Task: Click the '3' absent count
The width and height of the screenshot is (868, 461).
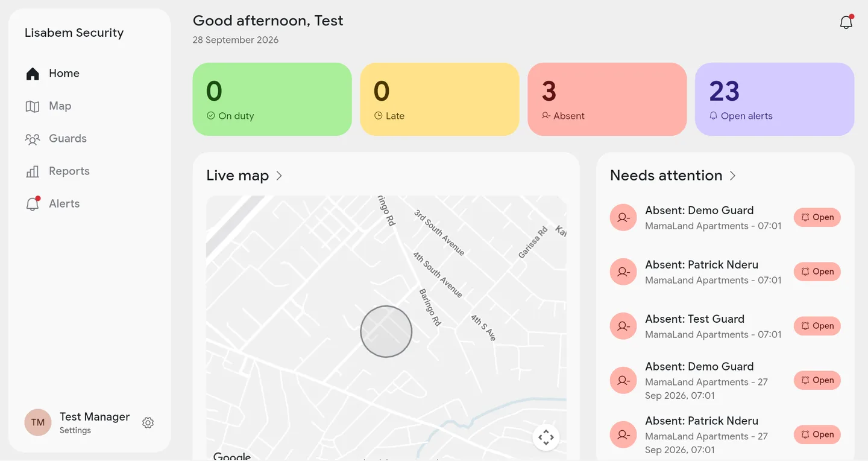Action: pyautogui.click(x=549, y=91)
